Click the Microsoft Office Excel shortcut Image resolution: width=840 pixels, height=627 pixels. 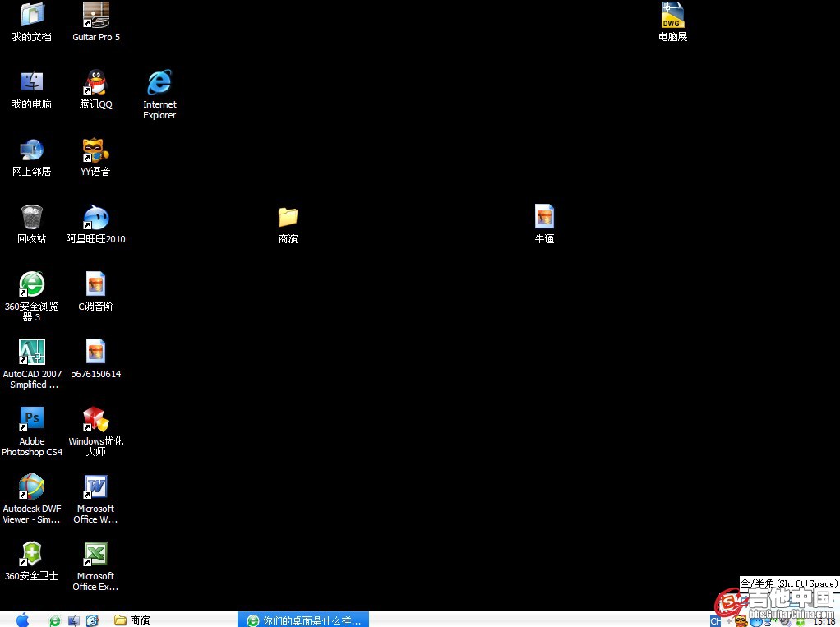pyautogui.click(x=96, y=566)
